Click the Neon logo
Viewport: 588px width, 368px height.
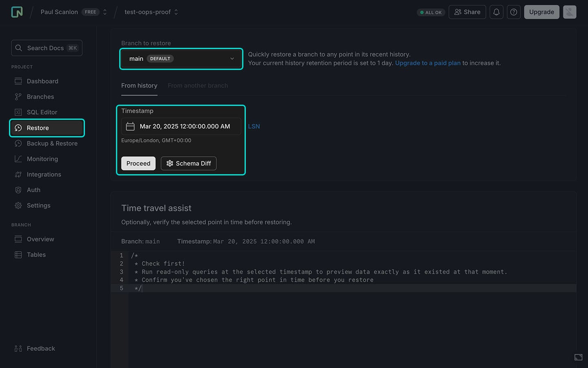pyautogui.click(x=16, y=12)
